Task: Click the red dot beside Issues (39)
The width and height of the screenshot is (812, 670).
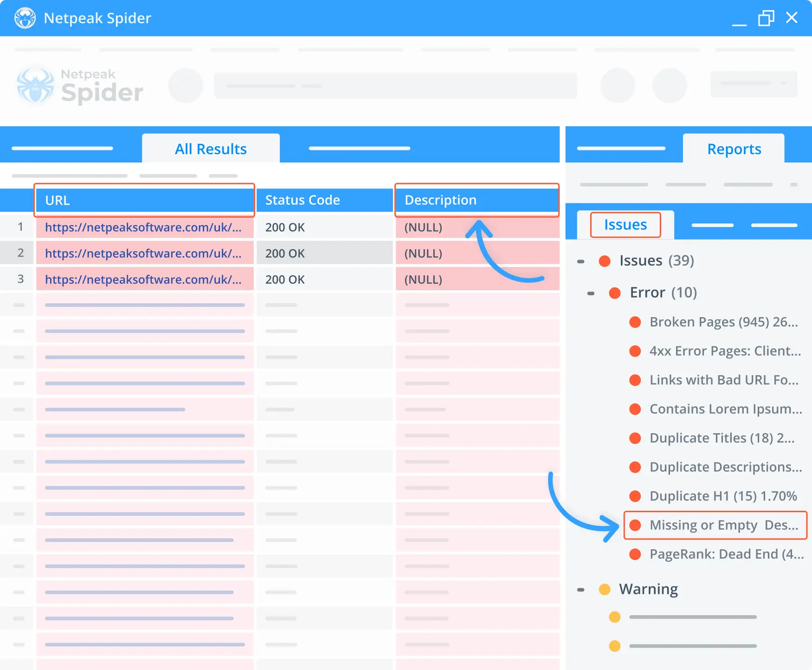Action: [605, 261]
